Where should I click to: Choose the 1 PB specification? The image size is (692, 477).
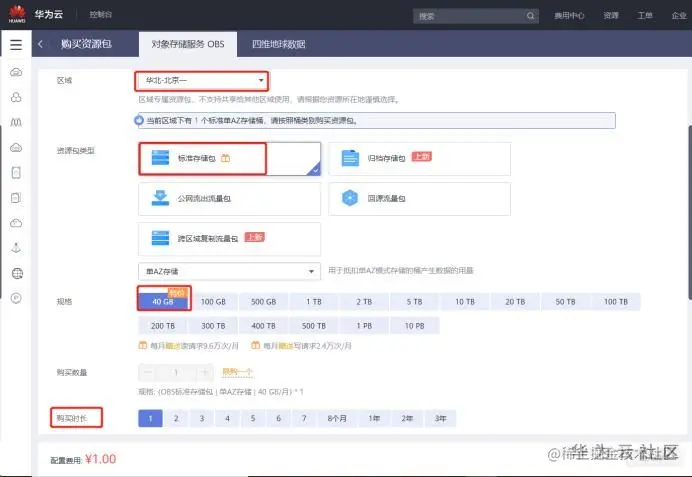(364, 326)
